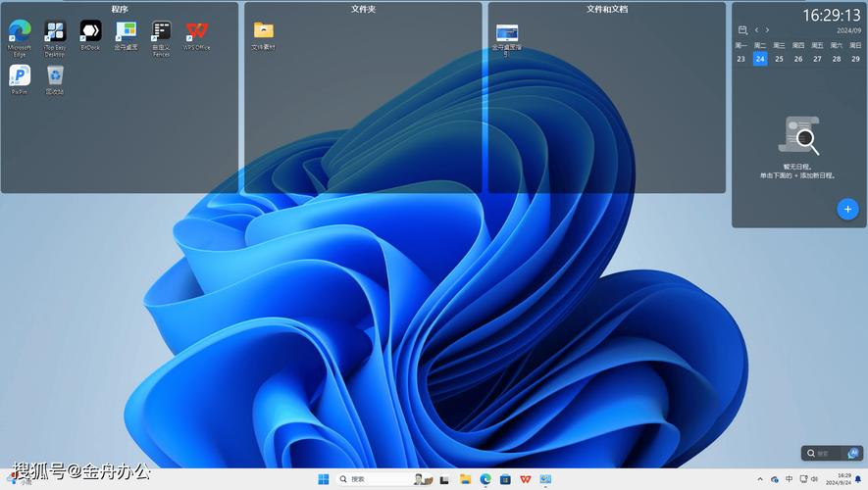This screenshot has width=868, height=490.
Task: Open the file icon in 文件和文档 fence
Action: coord(506,34)
